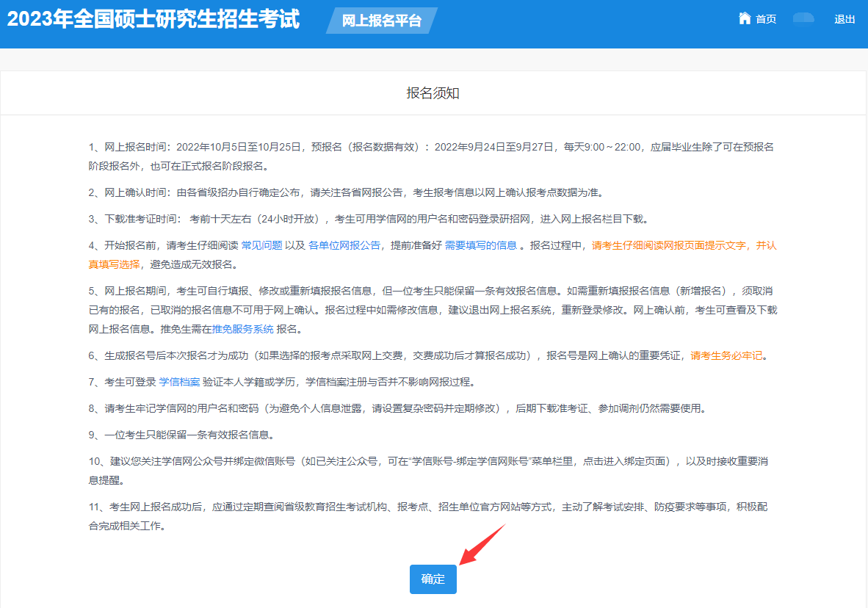868x608 pixels.
Task: Open the 首页 home link text
Action: 766,19
